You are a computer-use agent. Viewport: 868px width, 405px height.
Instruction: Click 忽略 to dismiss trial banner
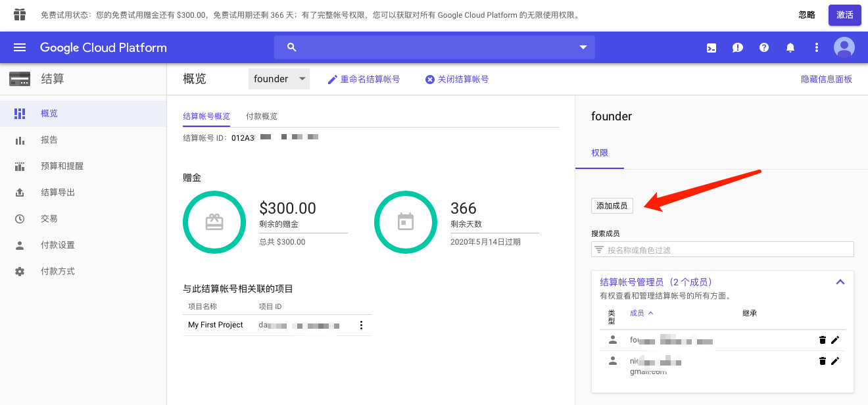[807, 14]
